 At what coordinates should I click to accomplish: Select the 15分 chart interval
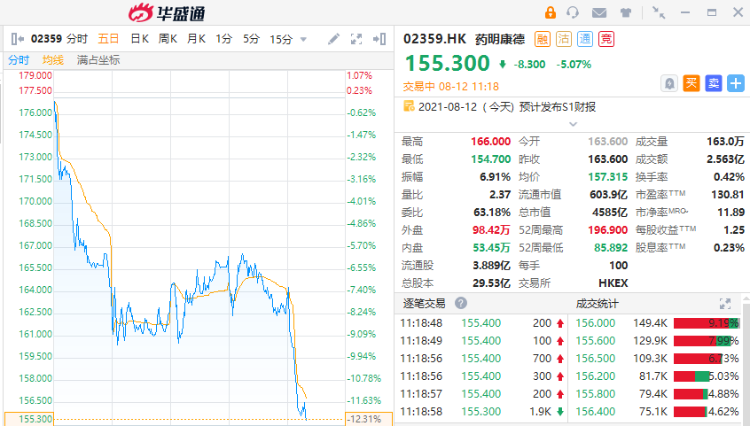(281, 39)
